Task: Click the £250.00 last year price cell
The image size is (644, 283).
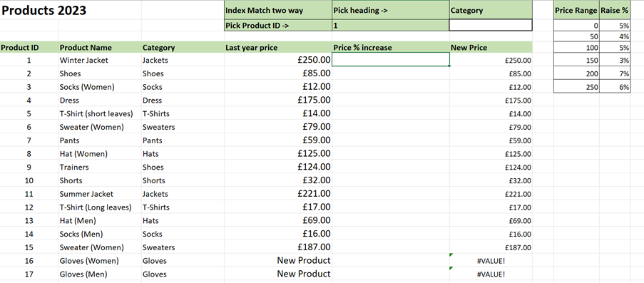Action: coord(278,60)
